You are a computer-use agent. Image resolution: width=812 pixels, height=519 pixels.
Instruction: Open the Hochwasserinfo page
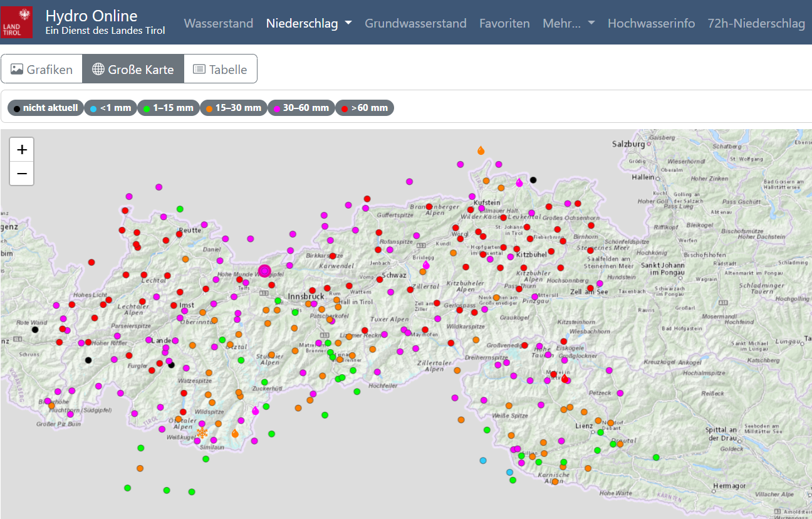click(x=652, y=23)
